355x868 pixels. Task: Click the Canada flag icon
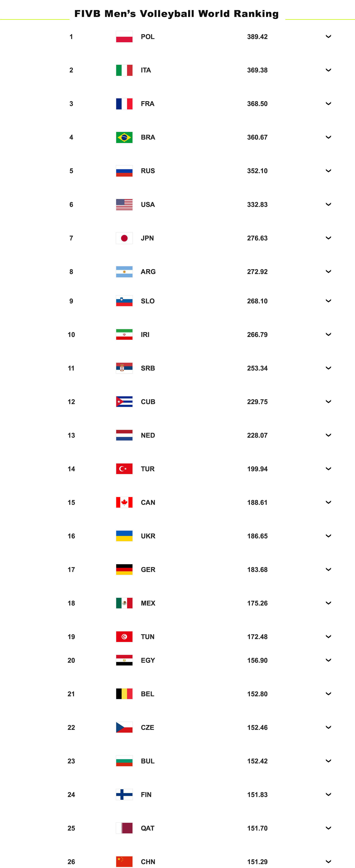(124, 502)
